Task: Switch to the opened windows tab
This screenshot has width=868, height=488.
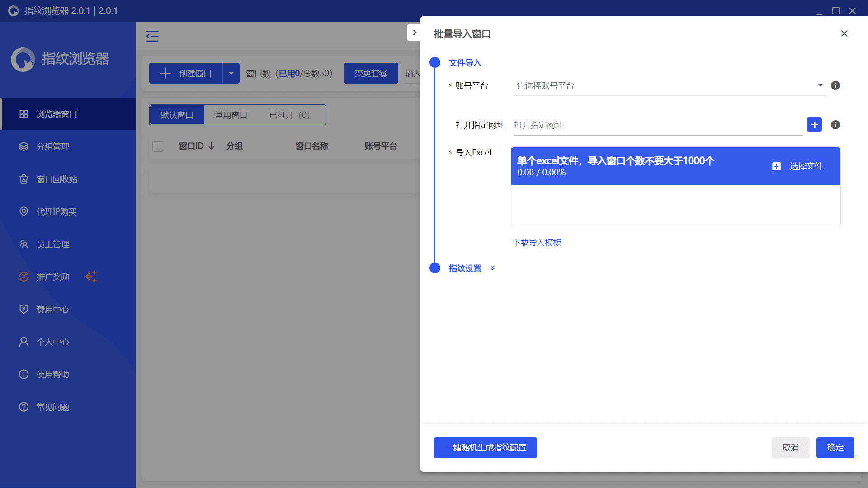Action: point(289,115)
